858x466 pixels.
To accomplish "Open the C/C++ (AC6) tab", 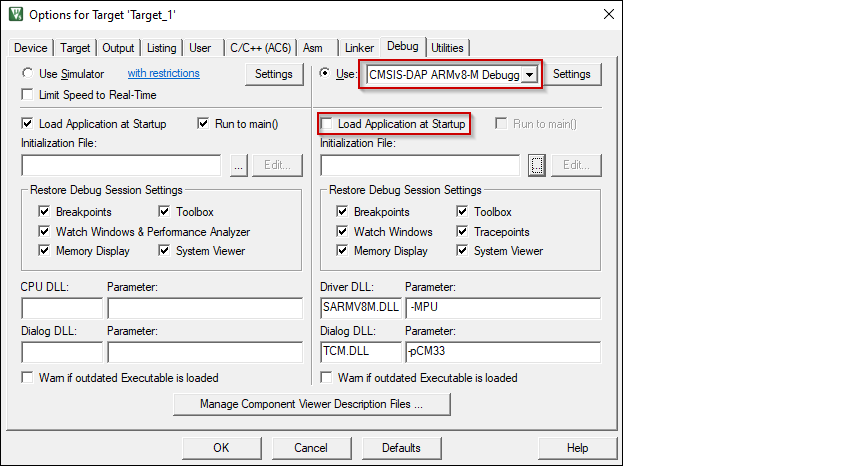I will click(258, 48).
